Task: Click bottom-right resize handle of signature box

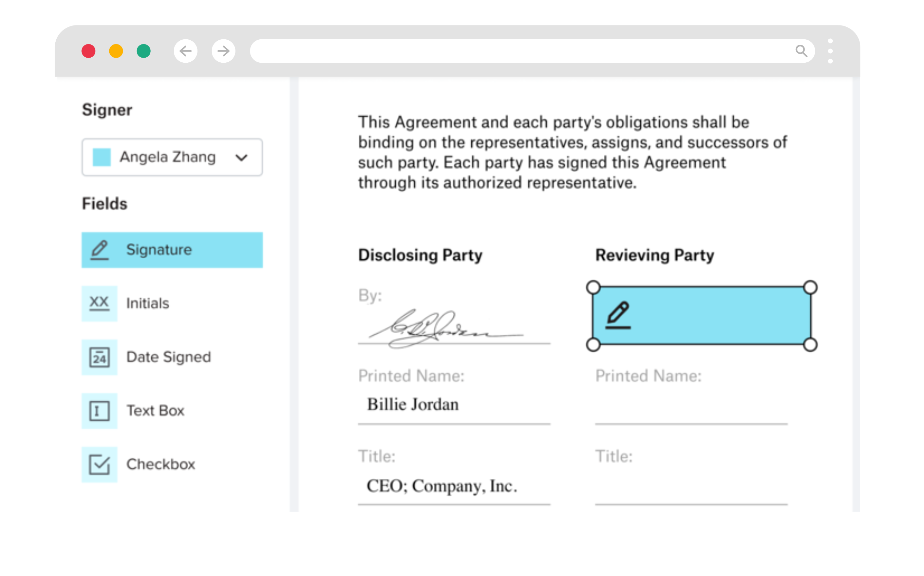Action: pos(810,345)
